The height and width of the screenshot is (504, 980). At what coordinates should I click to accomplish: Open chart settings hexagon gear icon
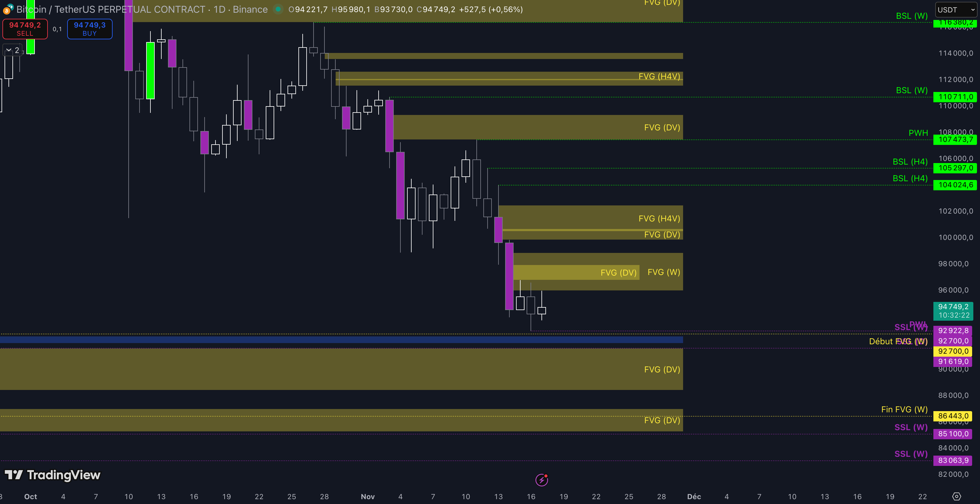click(956, 496)
